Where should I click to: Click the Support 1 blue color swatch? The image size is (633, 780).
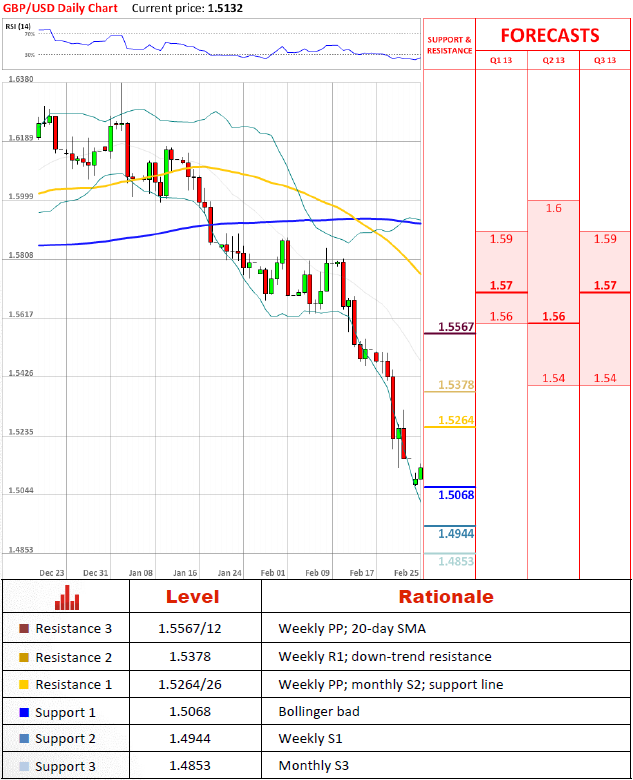[x=24, y=712]
